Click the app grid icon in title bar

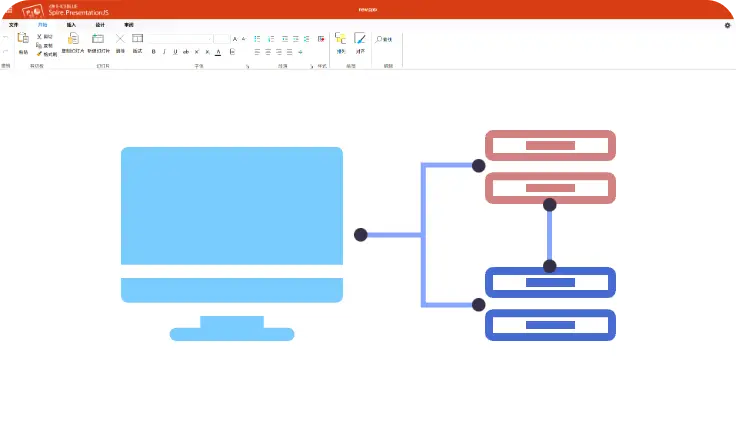[9, 10]
